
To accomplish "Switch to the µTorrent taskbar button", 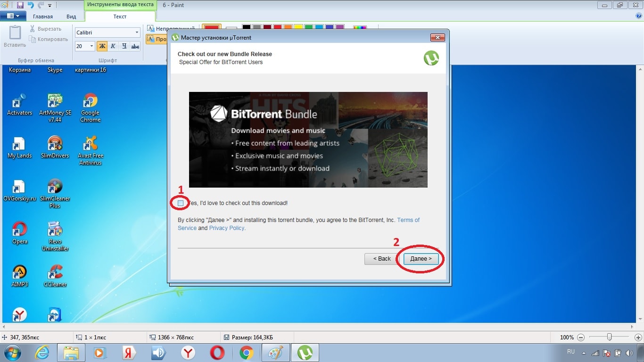I will point(305,353).
